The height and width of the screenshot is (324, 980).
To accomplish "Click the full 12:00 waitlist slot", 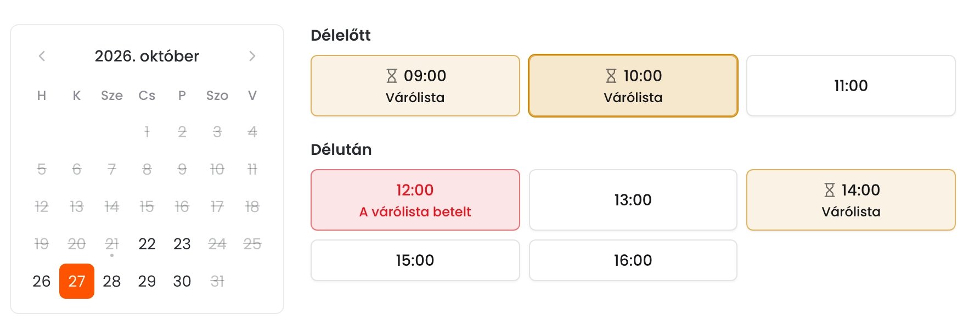I will click(415, 200).
